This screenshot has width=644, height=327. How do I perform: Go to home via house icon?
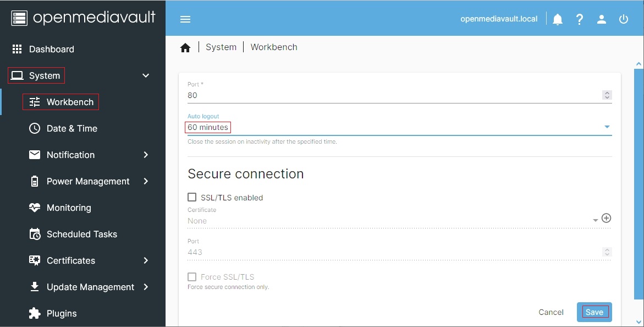pos(185,48)
